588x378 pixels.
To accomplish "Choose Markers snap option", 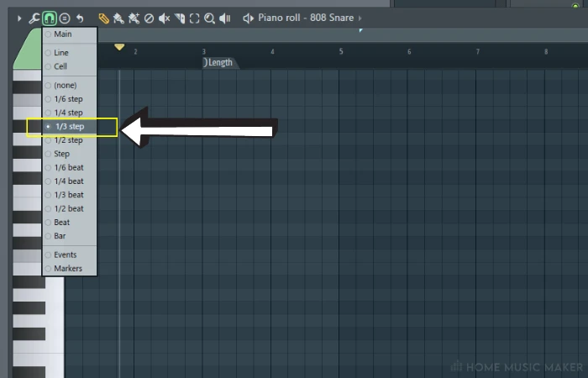I will pos(70,269).
